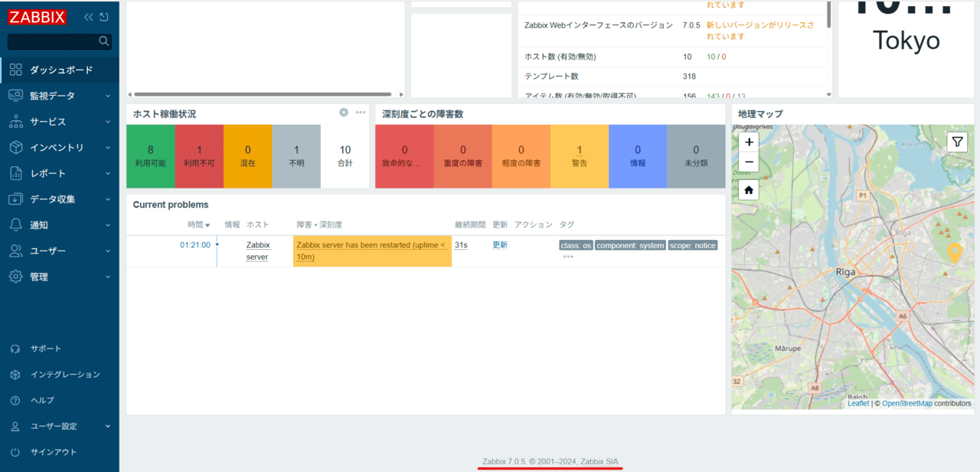Click the 致命的な障害 severity tile
Viewport: 980px width, 472px height.
point(404,156)
